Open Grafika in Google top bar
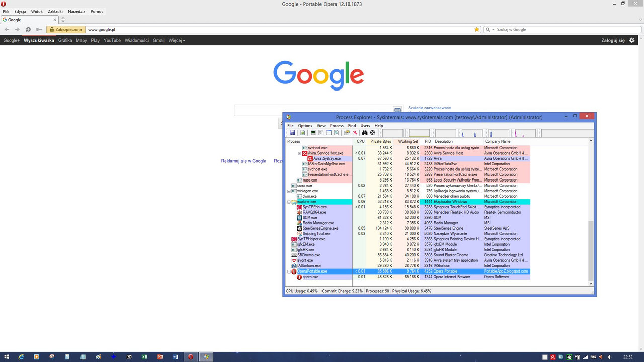644x362 pixels. [65, 40]
